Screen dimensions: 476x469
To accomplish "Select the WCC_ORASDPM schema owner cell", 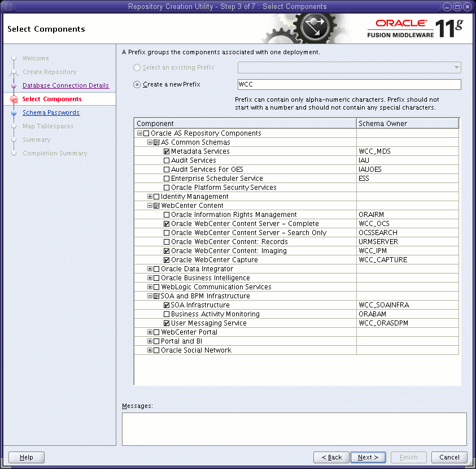I will [x=407, y=323].
